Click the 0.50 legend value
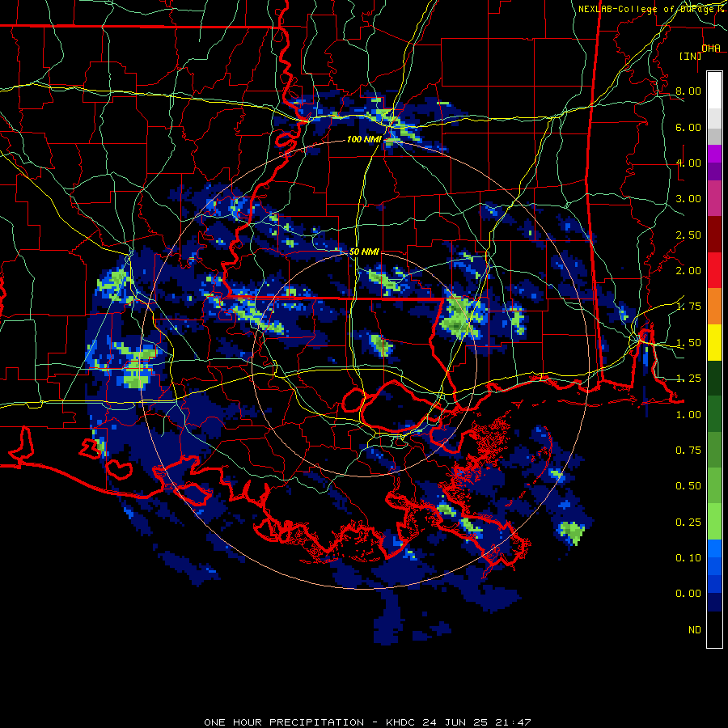 [x=688, y=486]
